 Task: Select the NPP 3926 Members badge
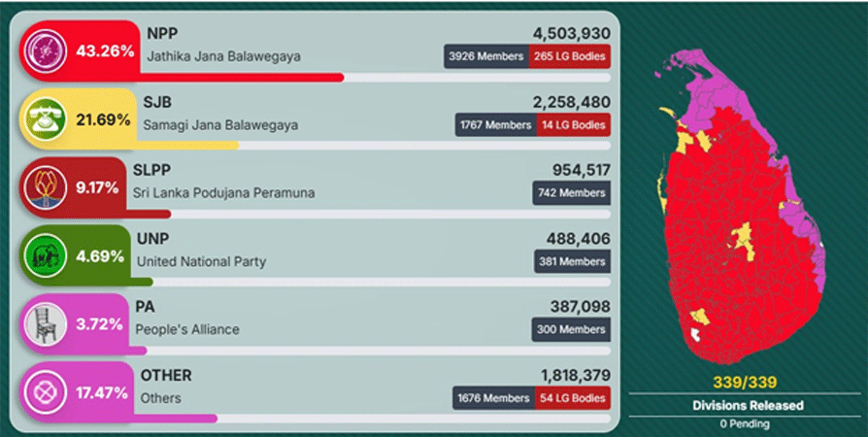[486, 56]
